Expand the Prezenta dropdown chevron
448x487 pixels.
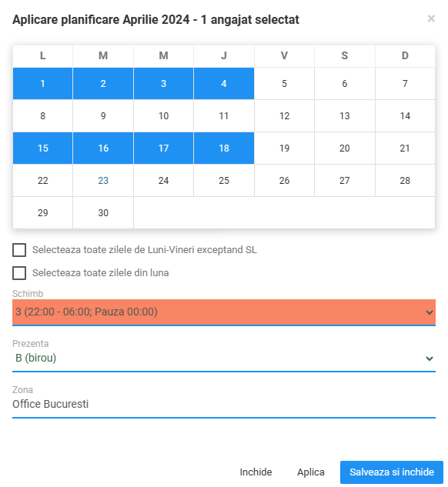(429, 359)
